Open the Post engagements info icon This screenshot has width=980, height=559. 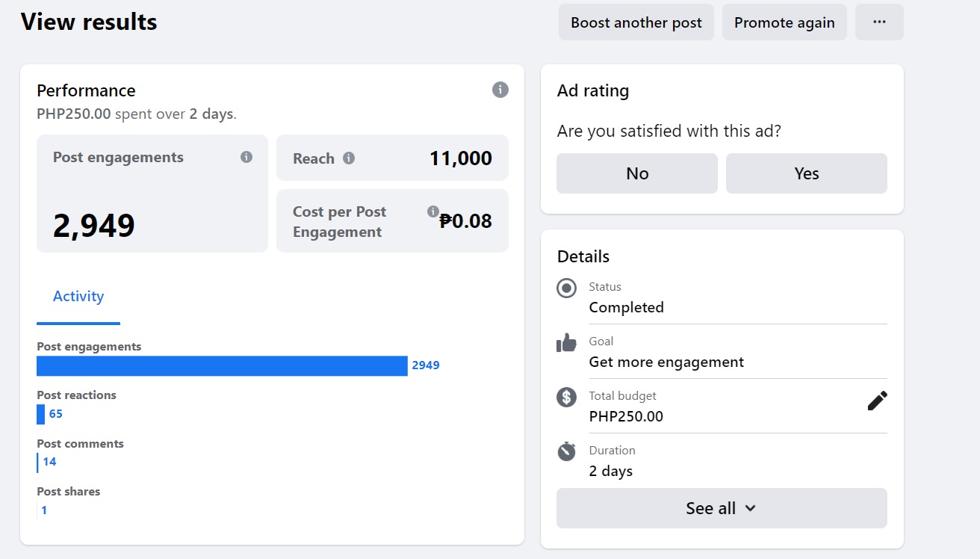coord(246,157)
